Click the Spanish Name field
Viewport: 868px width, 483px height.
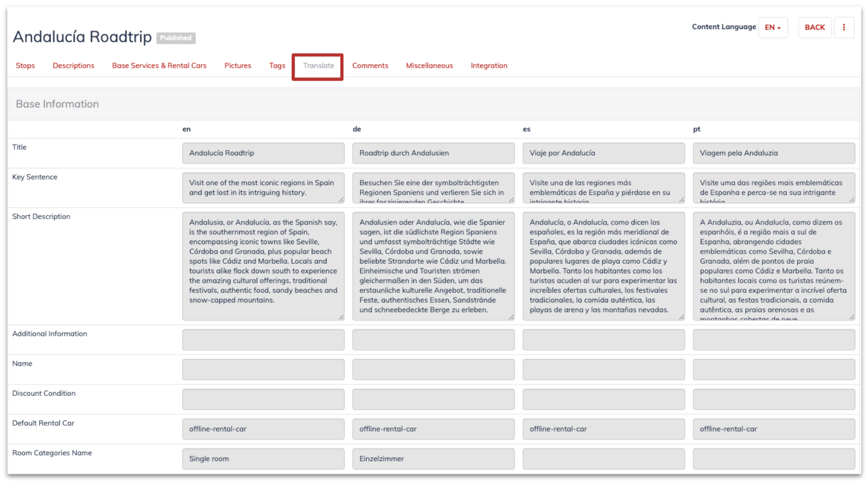603,370
